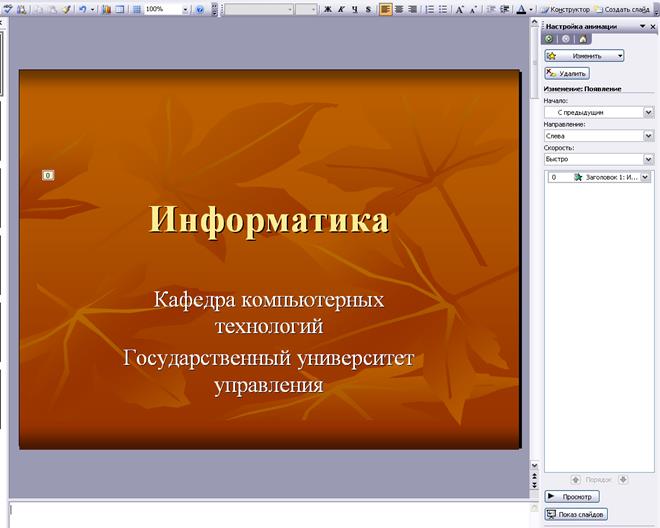This screenshot has width=660, height=528.
Task: Apply font color A icon
Action: [521, 9]
